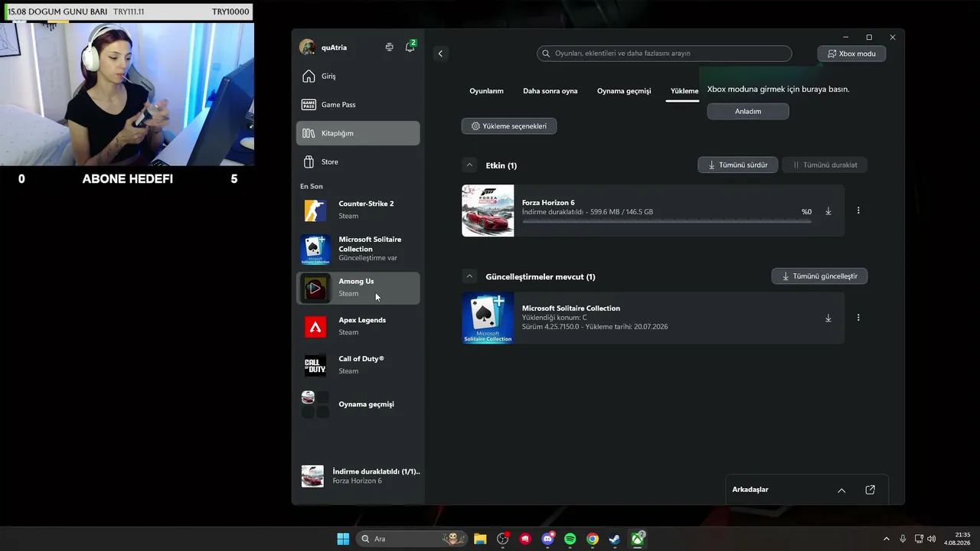Click the Ara taskbar search box
980x551 pixels.
point(413,539)
